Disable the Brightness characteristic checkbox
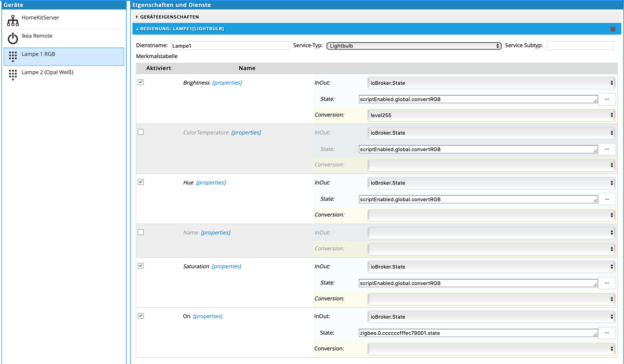Image resolution: width=624 pixels, height=364 pixels. coord(141,82)
